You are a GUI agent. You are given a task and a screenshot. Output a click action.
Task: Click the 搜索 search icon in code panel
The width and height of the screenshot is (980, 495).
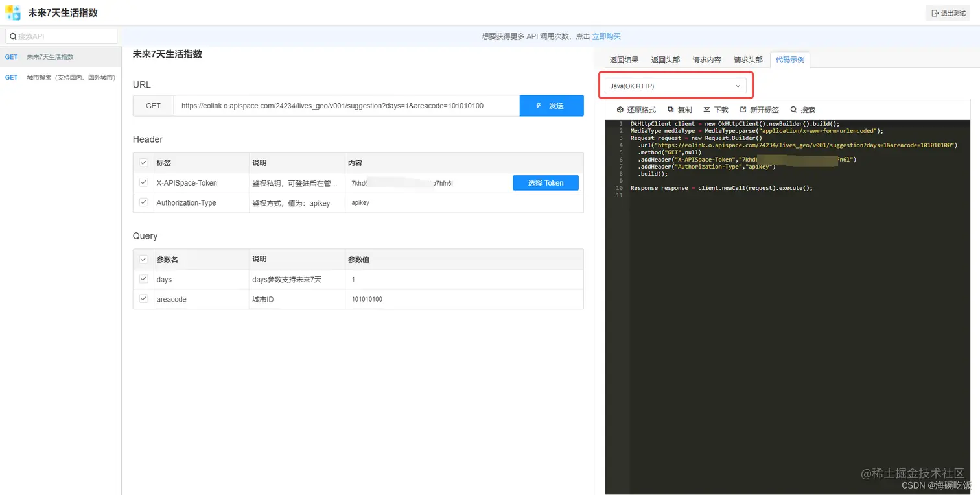(795, 109)
